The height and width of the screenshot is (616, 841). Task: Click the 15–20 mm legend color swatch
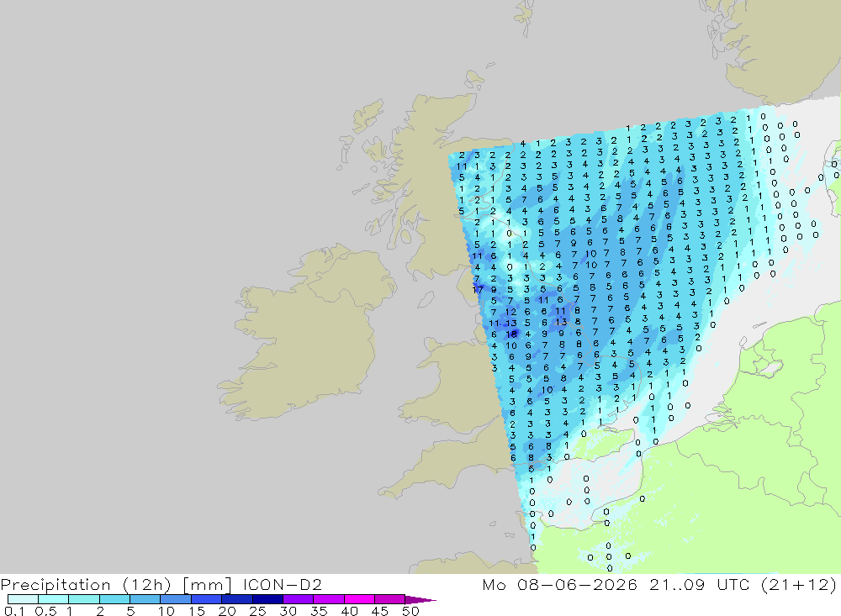click(x=206, y=599)
